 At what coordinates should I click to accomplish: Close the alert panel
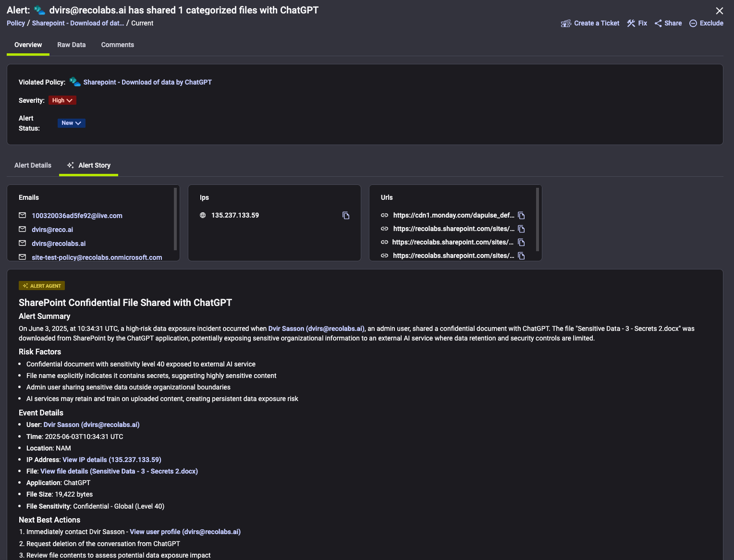[720, 11]
